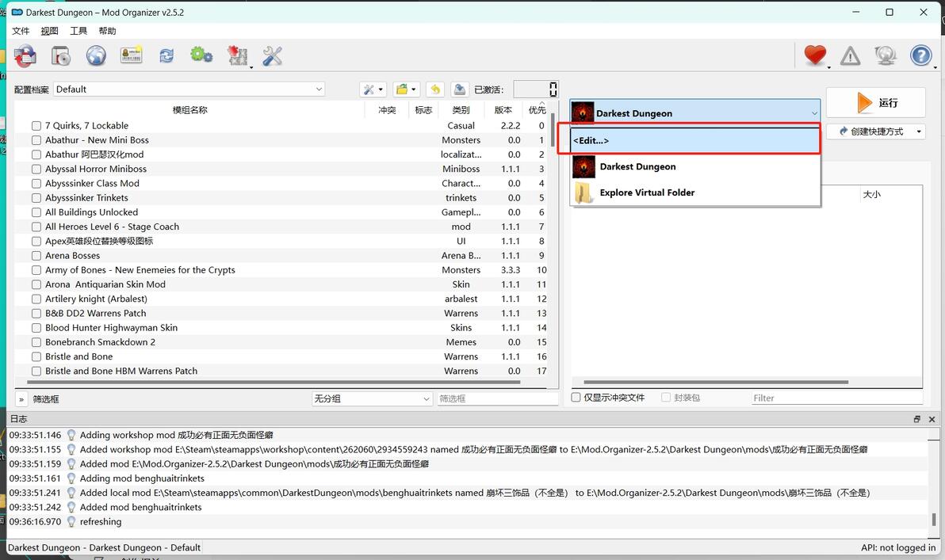Click the Refresh toolbar icon
945x560 pixels.
tap(166, 56)
